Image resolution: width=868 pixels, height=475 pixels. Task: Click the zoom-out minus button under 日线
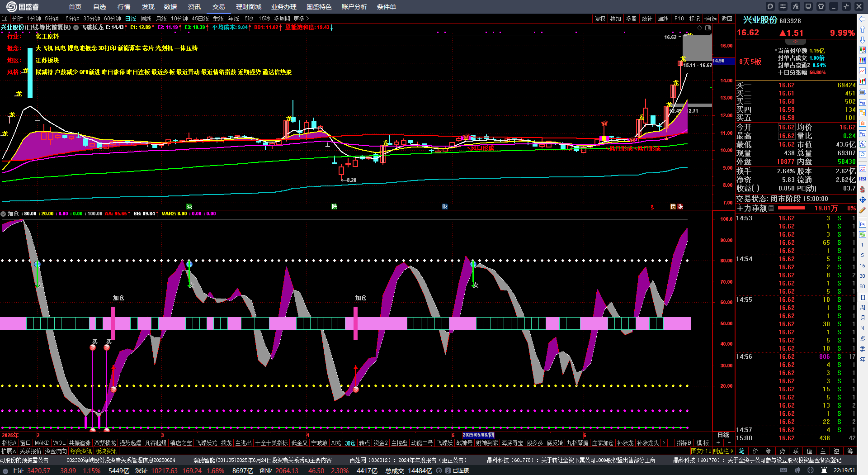pyautogui.click(x=729, y=443)
